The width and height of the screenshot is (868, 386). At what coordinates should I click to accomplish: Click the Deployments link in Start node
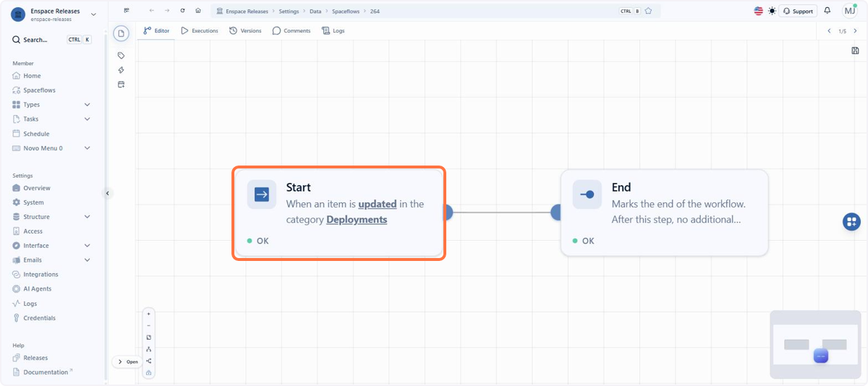(x=357, y=220)
